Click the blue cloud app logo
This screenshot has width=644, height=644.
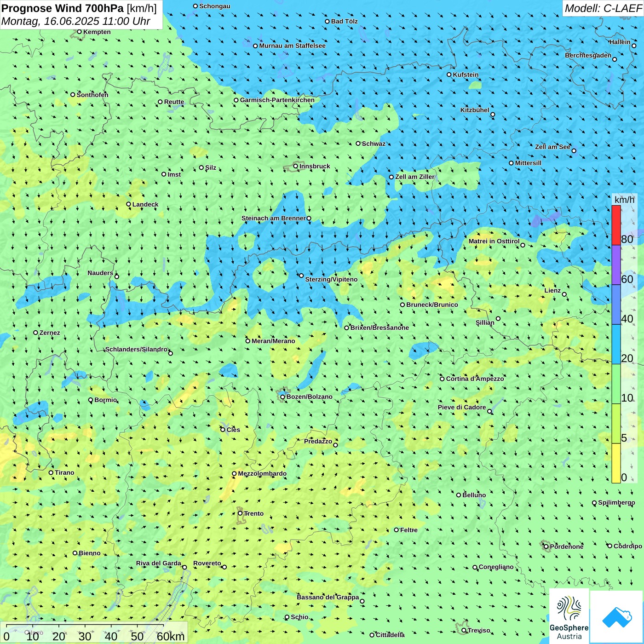pyautogui.click(x=617, y=617)
